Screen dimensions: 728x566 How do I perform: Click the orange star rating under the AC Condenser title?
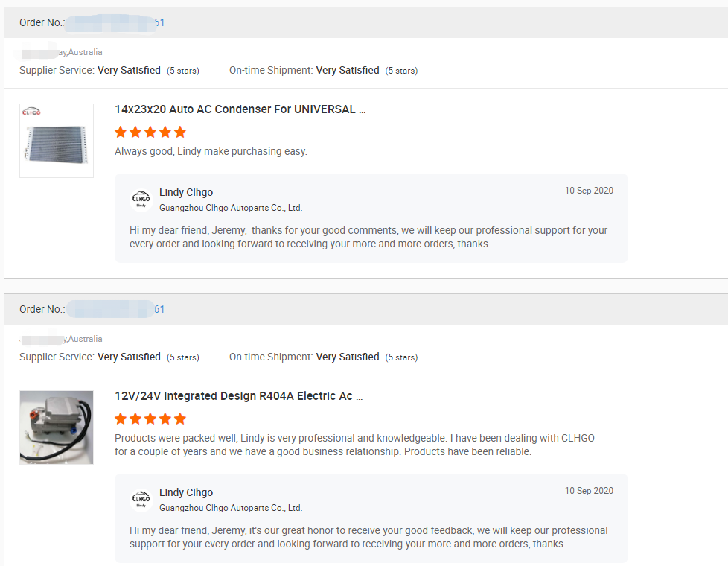point(150,133)
